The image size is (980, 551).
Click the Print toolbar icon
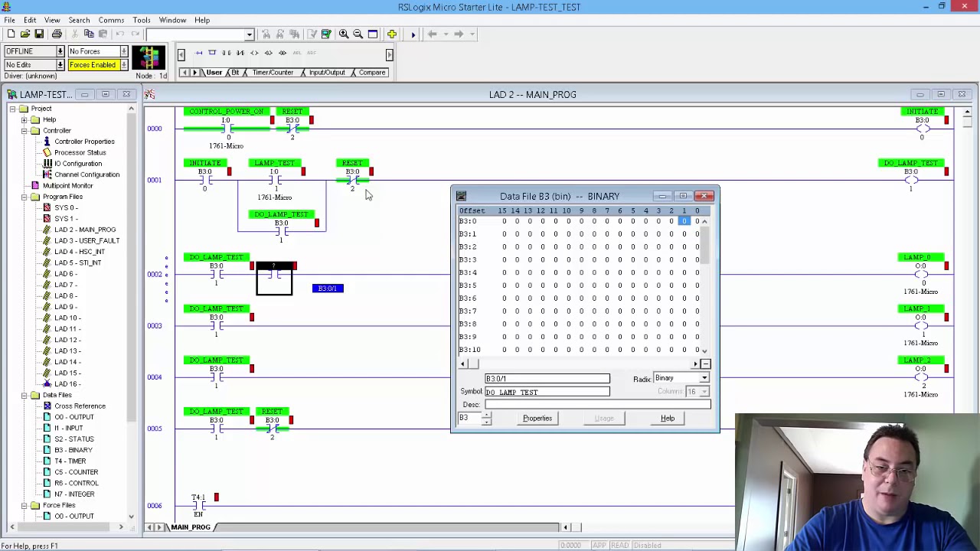(x=57, y=34)
